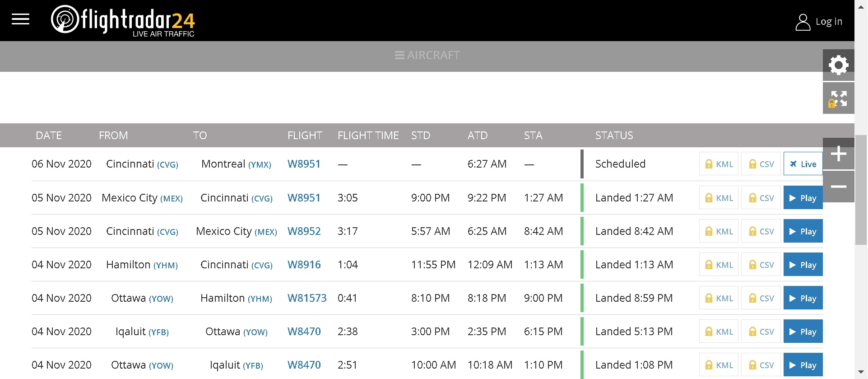
Task: Open W8470 link in Iqaluit to Ottawa row
Action: pyautogui.click(x=304, y=332)
